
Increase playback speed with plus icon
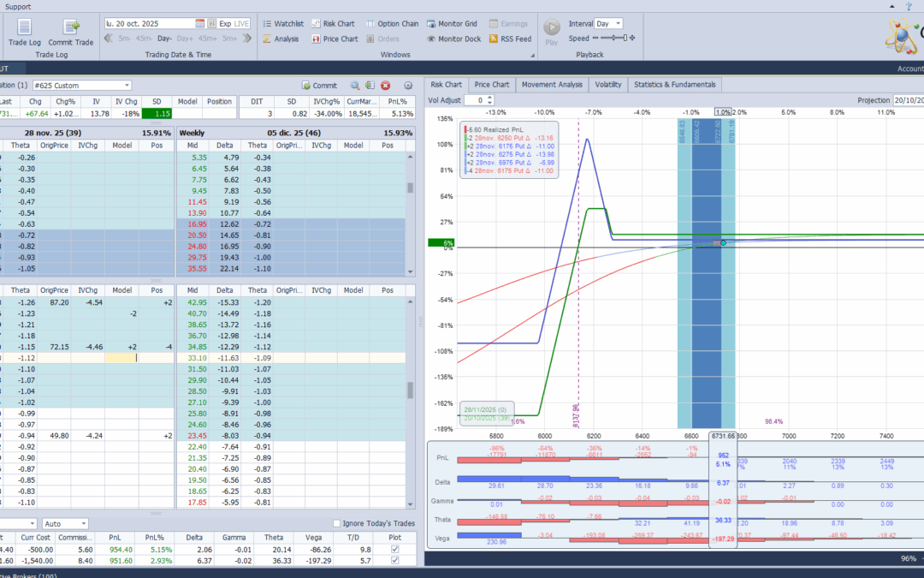(x=632, y=38)
